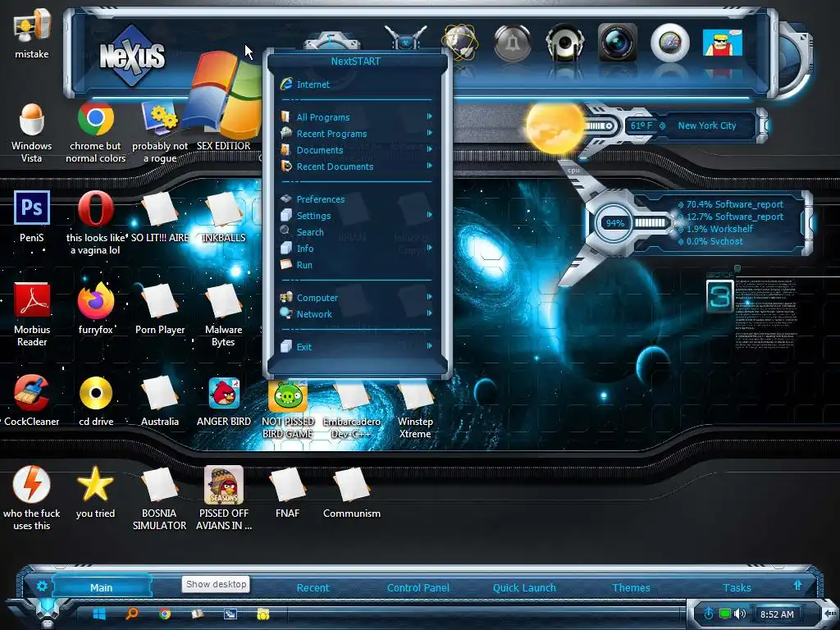This screenshot has height=630, width=840.
Task: Open the gauge meter icon in dock
Action: coord(669,43)
